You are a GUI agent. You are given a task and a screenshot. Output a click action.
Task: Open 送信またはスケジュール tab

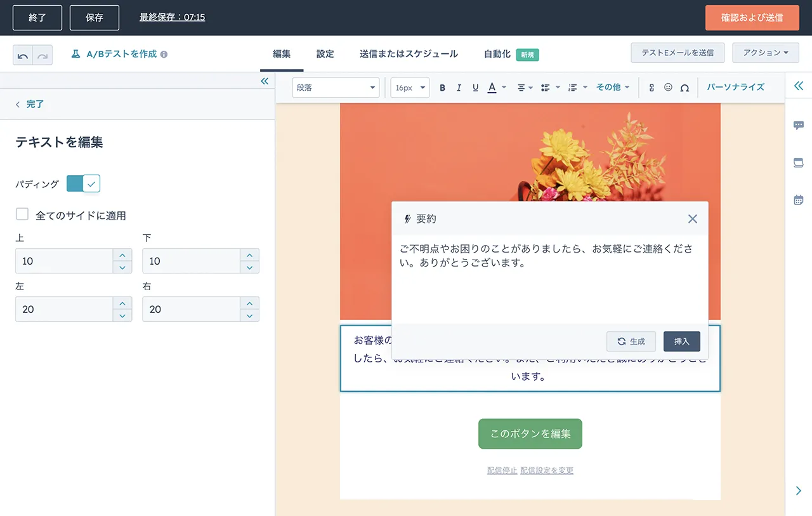pos(409,54)
